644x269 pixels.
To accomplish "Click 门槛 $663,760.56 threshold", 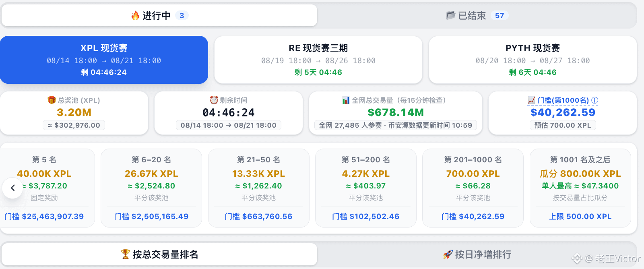I will coord(259,216).
